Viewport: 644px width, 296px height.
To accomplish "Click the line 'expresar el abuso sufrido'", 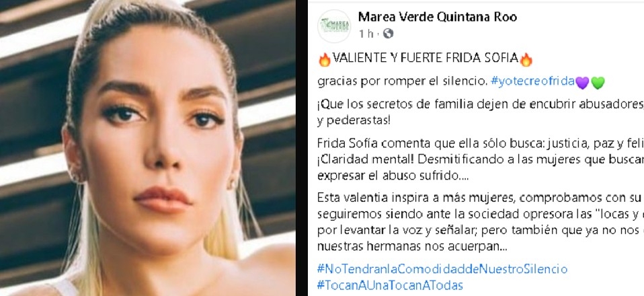I will [x=393, y=176].
